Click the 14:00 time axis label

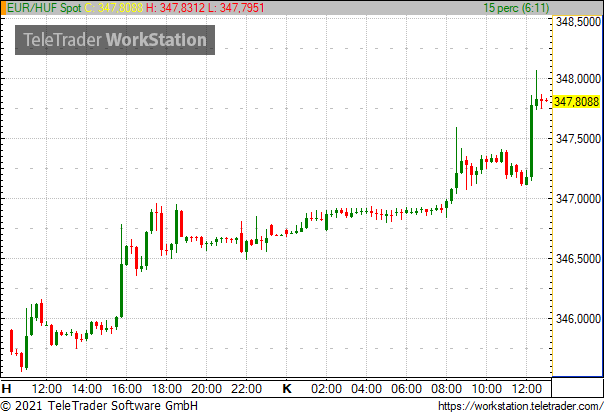pyautogui.click(x=86, y=388)
